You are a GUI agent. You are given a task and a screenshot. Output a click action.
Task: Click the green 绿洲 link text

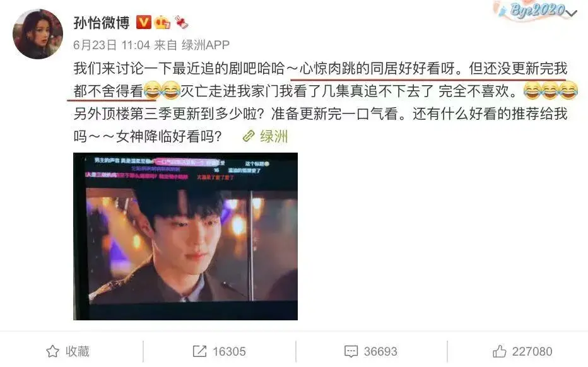(x=274, y=136)
